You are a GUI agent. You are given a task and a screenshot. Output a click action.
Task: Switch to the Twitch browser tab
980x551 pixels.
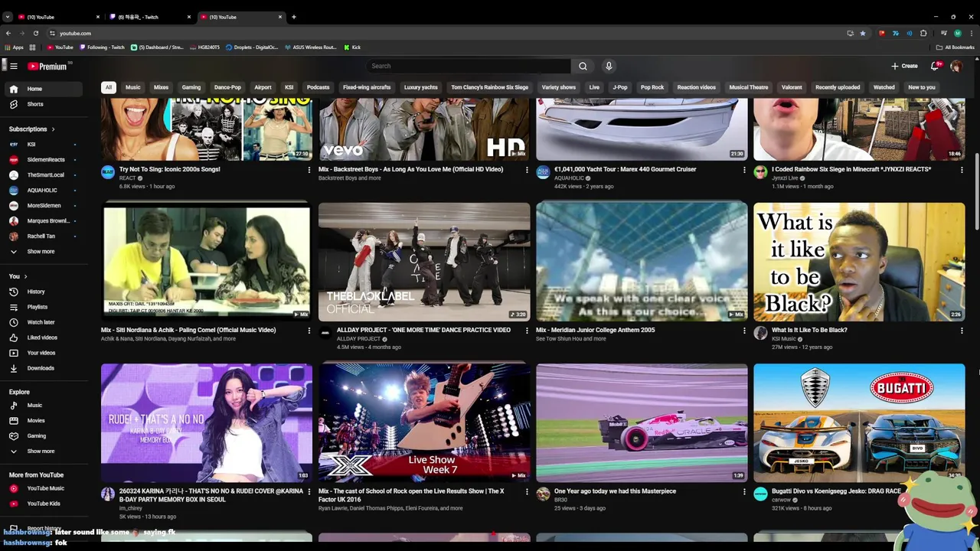149,17
